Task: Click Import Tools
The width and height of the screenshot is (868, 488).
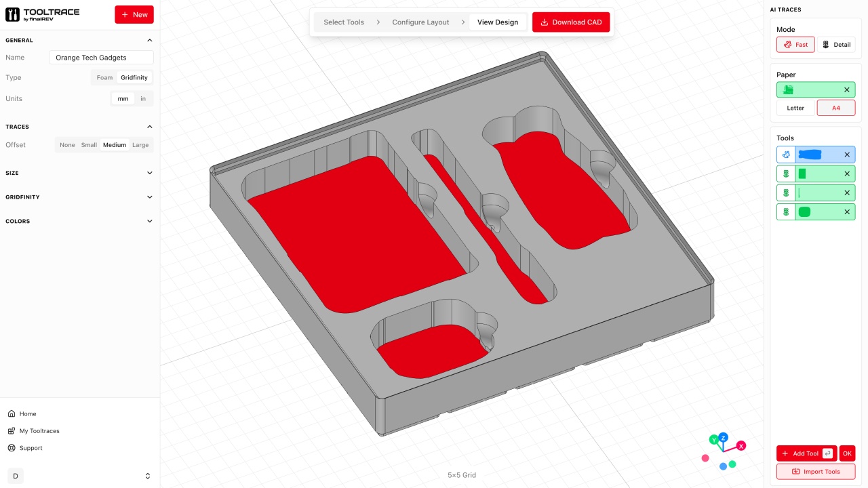Action: 816,472
